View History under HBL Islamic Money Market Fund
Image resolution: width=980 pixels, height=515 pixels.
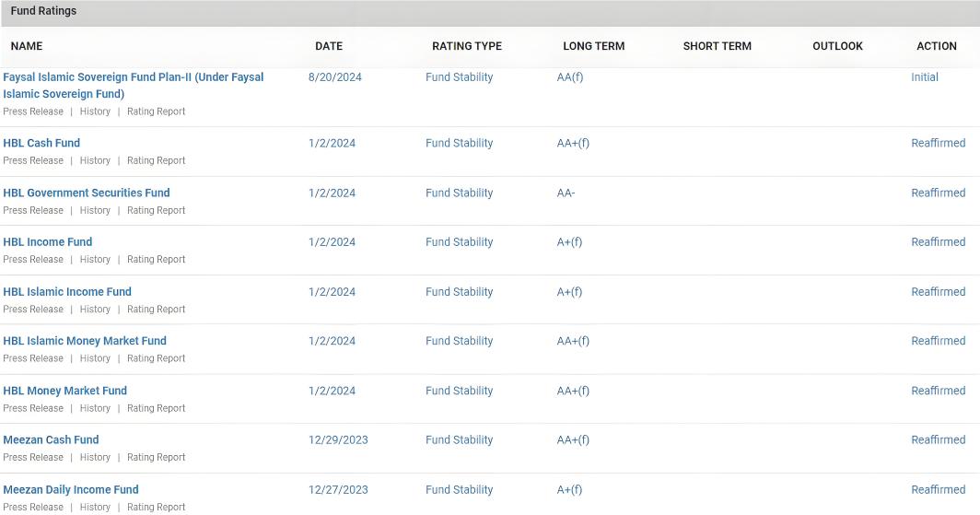tap(95, 358)
